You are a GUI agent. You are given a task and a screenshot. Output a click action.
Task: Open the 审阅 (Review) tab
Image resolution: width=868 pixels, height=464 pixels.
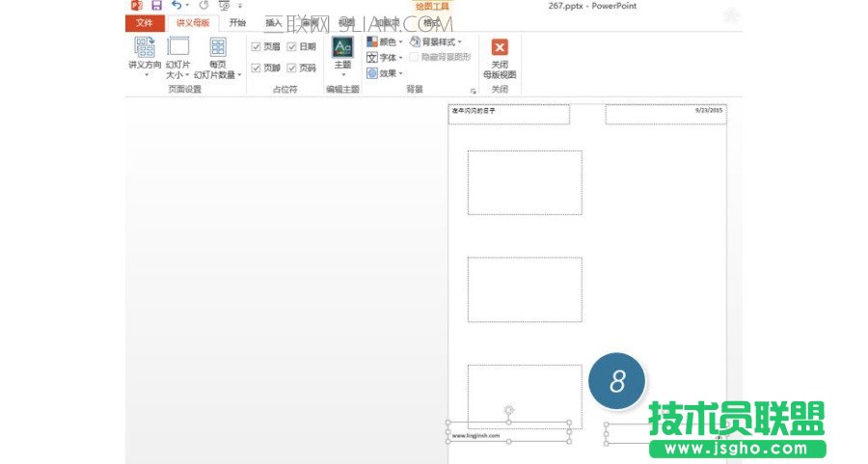click(x=310, y=23)
